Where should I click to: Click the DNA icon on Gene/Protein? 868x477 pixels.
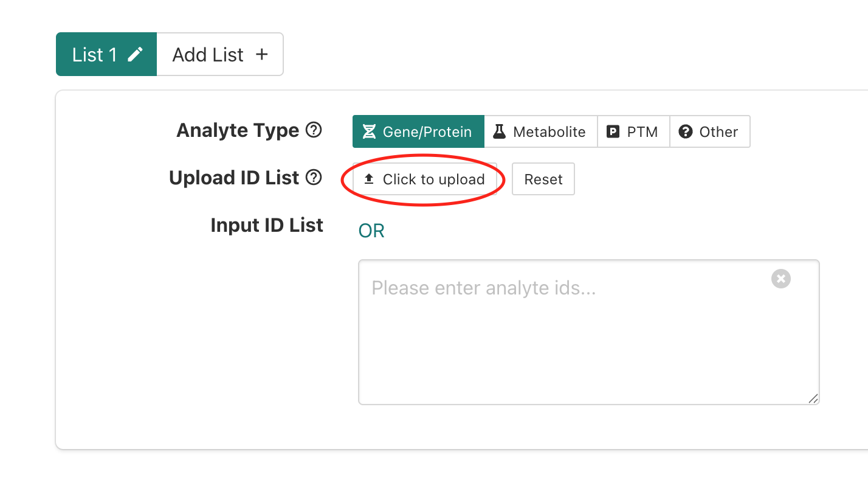pyautogui.click(x=369, y=131)
